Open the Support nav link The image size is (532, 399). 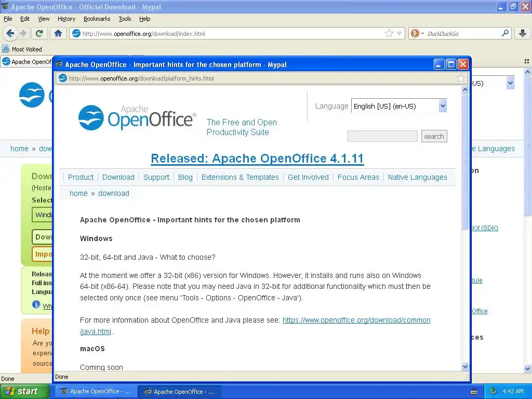tap(156, 177)
